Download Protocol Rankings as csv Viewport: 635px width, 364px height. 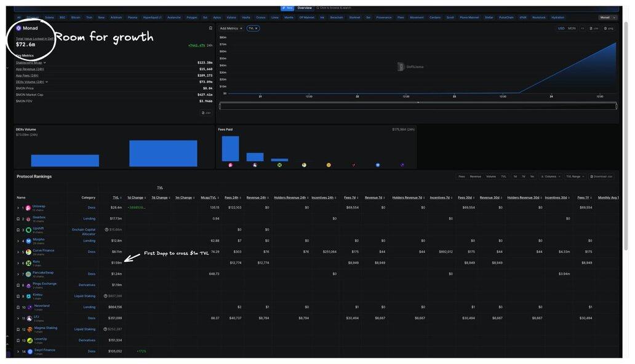click(601, 176)
